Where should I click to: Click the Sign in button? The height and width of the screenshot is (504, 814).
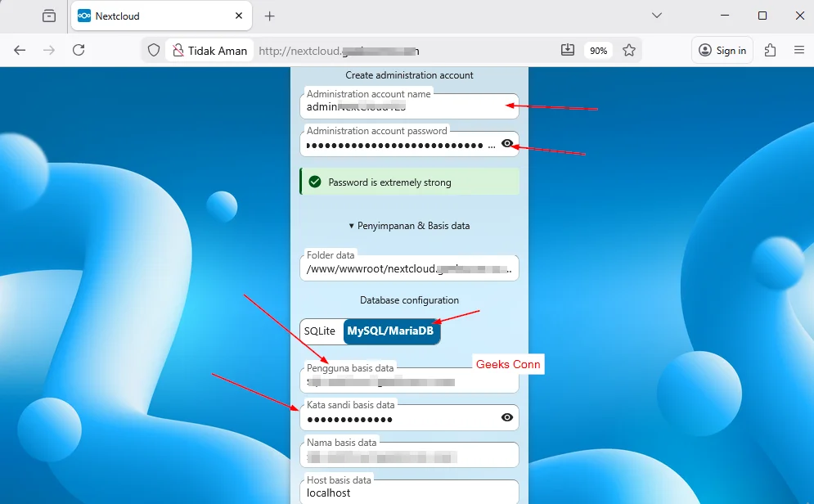722,50
